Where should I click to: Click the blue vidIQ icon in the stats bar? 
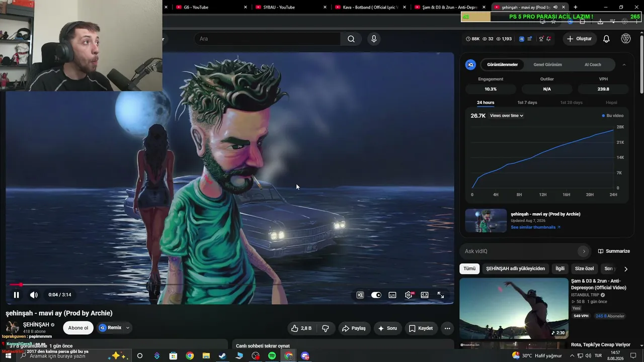tap(522, 39)
